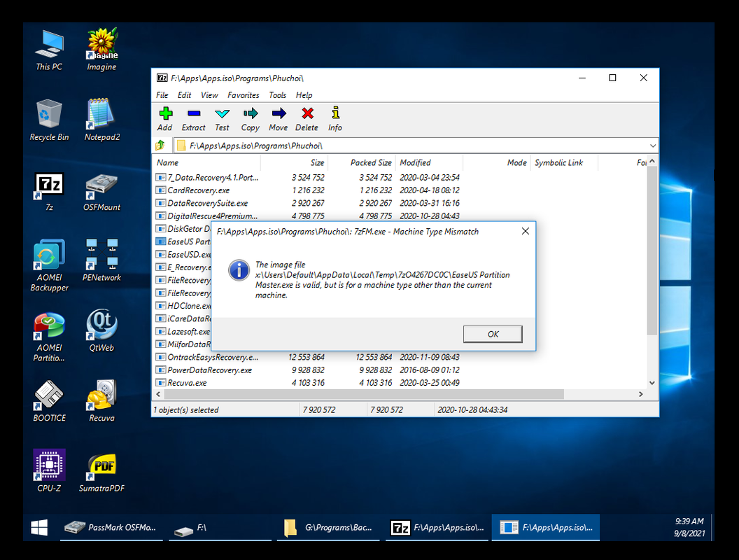This screenshot has height=560, width=739.
Task: Click scroll right arrow of file list
Action: [x=641, y=394]
